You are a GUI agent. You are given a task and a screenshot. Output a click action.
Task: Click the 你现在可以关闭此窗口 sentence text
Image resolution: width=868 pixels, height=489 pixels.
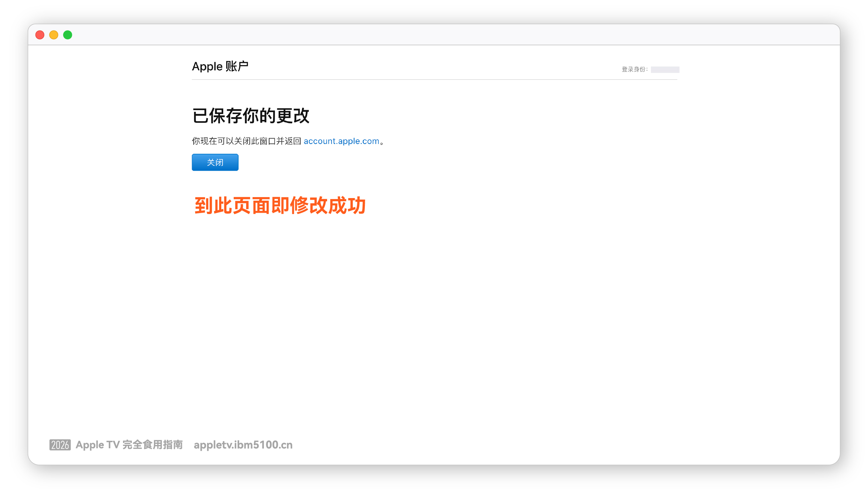[246, 141]
